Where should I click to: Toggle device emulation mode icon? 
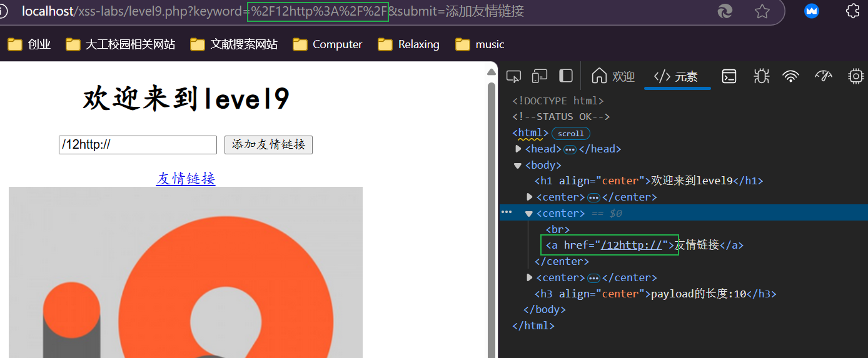(540, 76)
